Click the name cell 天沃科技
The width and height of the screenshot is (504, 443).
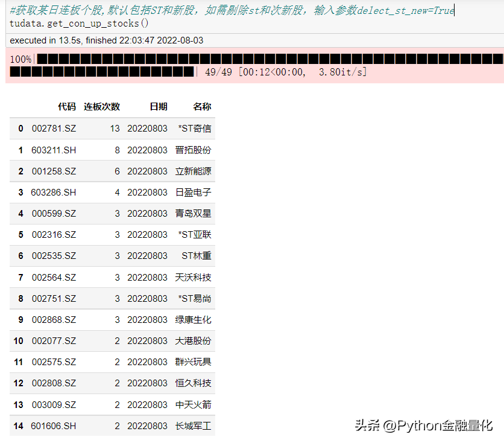(193, 278)
